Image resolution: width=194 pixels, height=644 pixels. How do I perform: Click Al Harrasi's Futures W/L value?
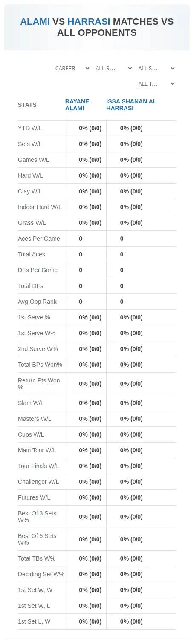pos(131,497)
